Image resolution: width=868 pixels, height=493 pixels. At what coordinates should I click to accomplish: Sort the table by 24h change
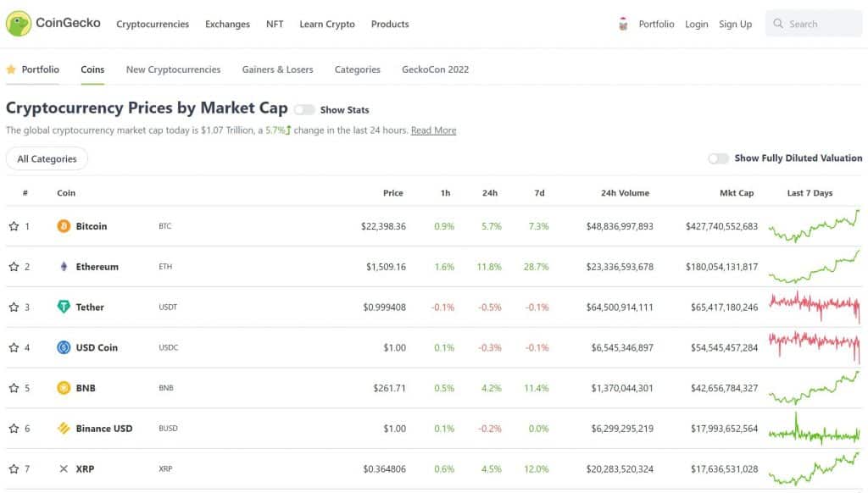pos(490,192)
